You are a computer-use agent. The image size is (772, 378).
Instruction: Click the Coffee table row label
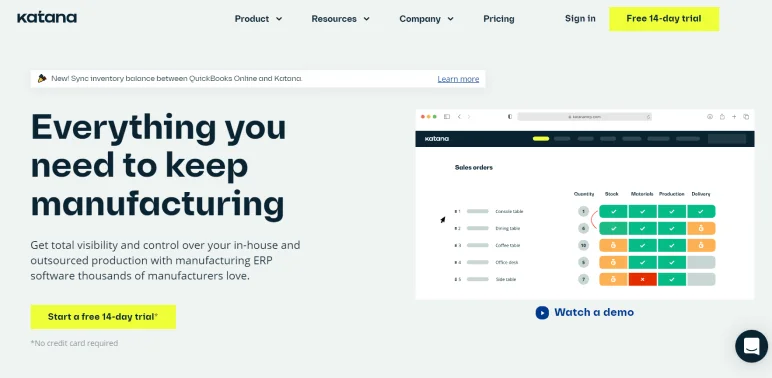[508, 245]
